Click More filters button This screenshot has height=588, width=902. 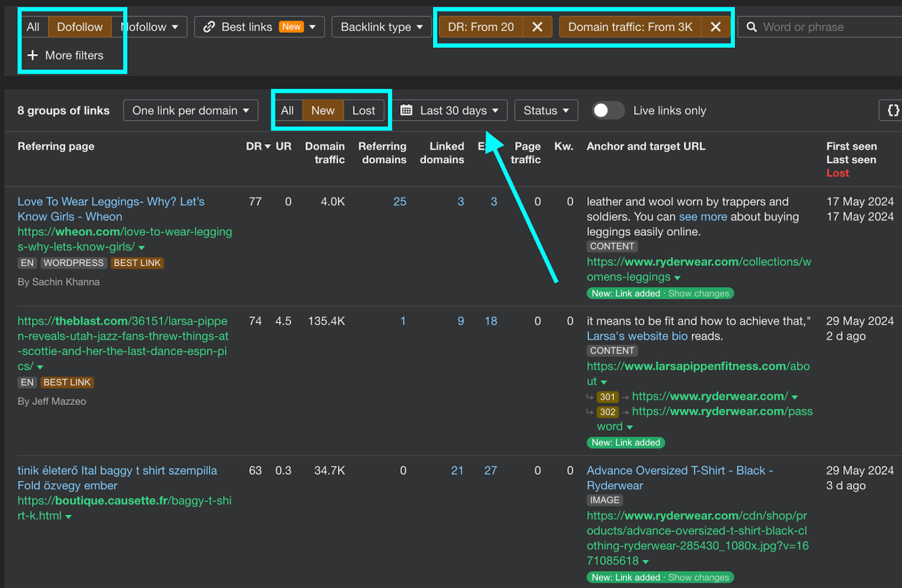click(65, 55)
